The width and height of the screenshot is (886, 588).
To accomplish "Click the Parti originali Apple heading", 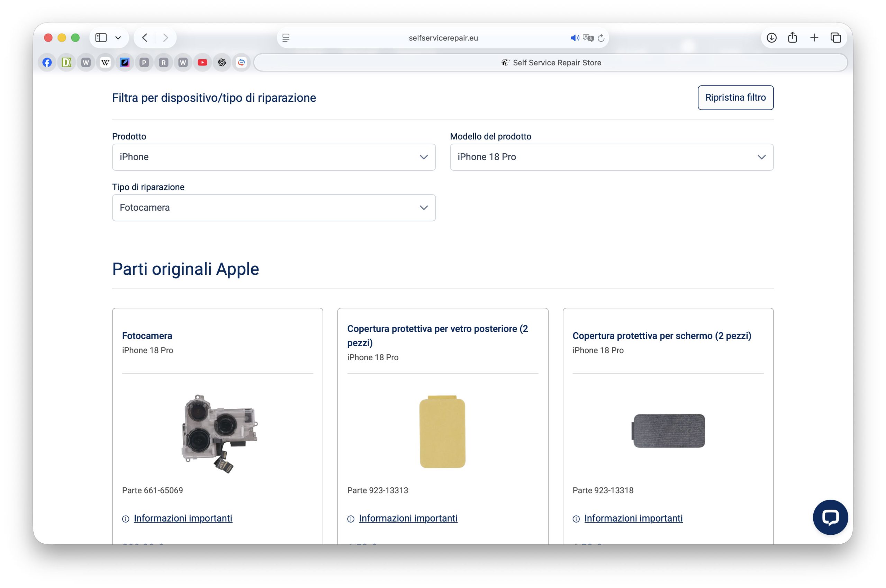I will [185, 269].
